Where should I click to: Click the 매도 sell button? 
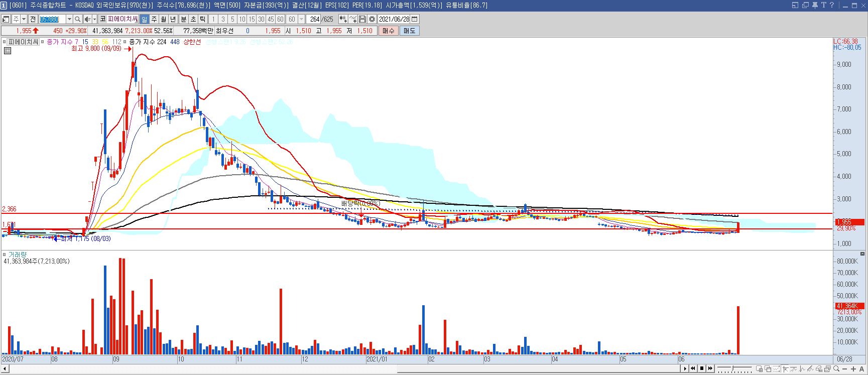(x=410, y=31)
